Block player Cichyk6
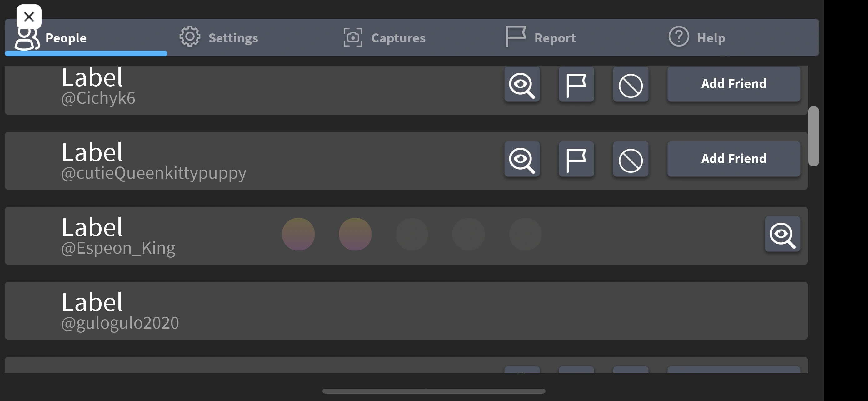This screenshot has height=401, width=868. coord(631,84)
